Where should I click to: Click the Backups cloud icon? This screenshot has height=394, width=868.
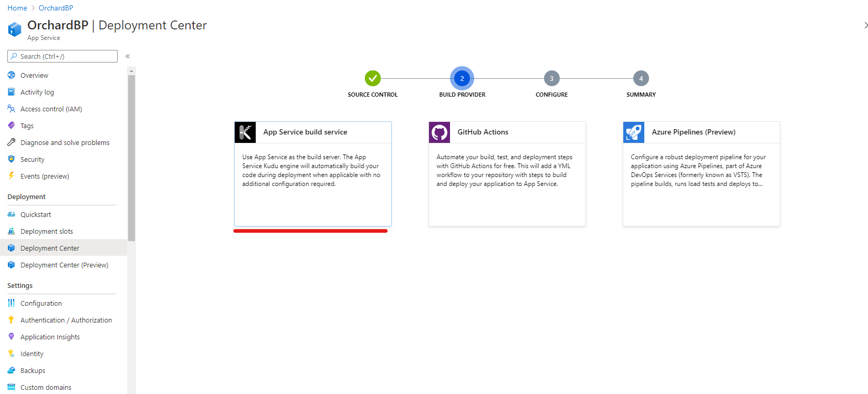pyautogui.click(x=11, y=370)
